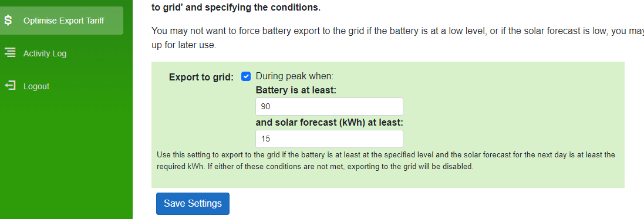This screenshot has width=644, height=219.
Task: Click the Activity Log list icon
Action: point(10,53)
